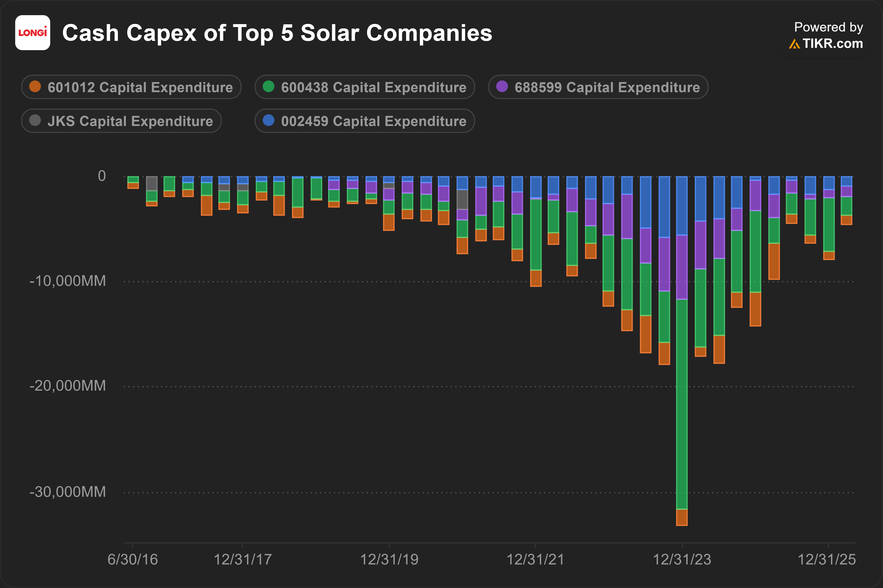This screenshot has height=588, width=883.
Task: Click the chart title Cash Capex of Top 5 Solar Companies
Action: coord(277,33)
